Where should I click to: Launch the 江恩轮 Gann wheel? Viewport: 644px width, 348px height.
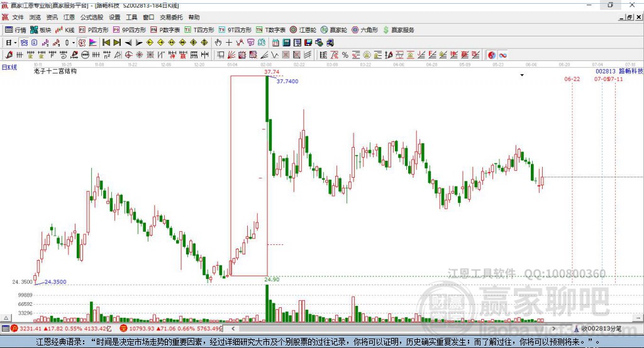pyautogui.click(x=303, y=30)
